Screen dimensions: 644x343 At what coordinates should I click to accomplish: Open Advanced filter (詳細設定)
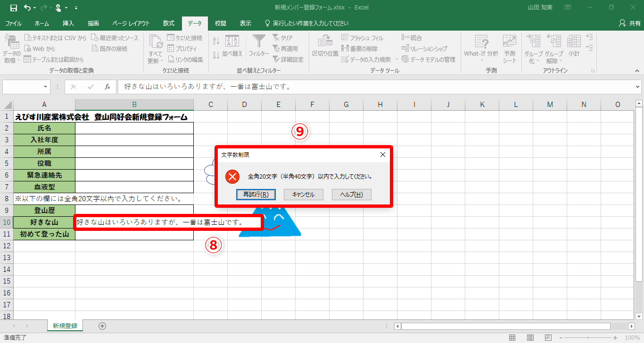coord(288,59)
